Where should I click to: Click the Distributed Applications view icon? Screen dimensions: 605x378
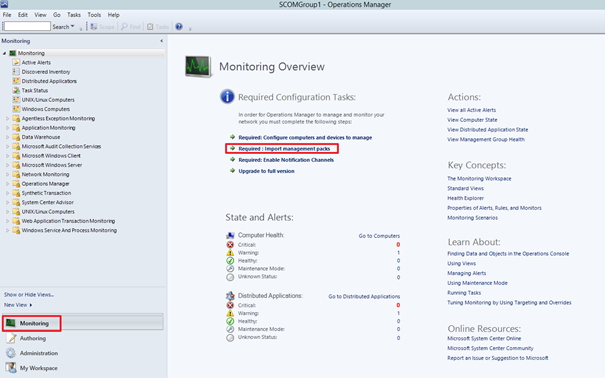(16, 81)
